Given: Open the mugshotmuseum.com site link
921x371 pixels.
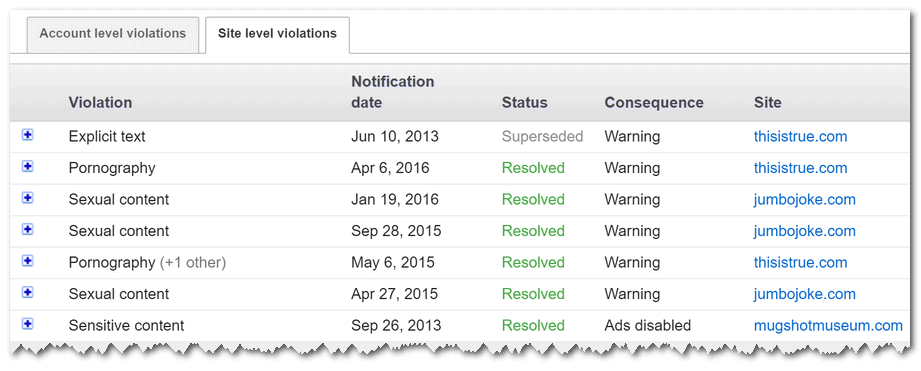Looking at the screenshot, I should [828, 325].
